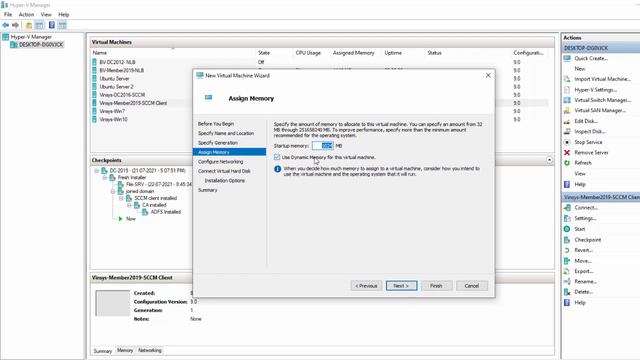The image size is (640, 360).
Task: Select the Now checkpoint entry
Action: coord(131,219)
